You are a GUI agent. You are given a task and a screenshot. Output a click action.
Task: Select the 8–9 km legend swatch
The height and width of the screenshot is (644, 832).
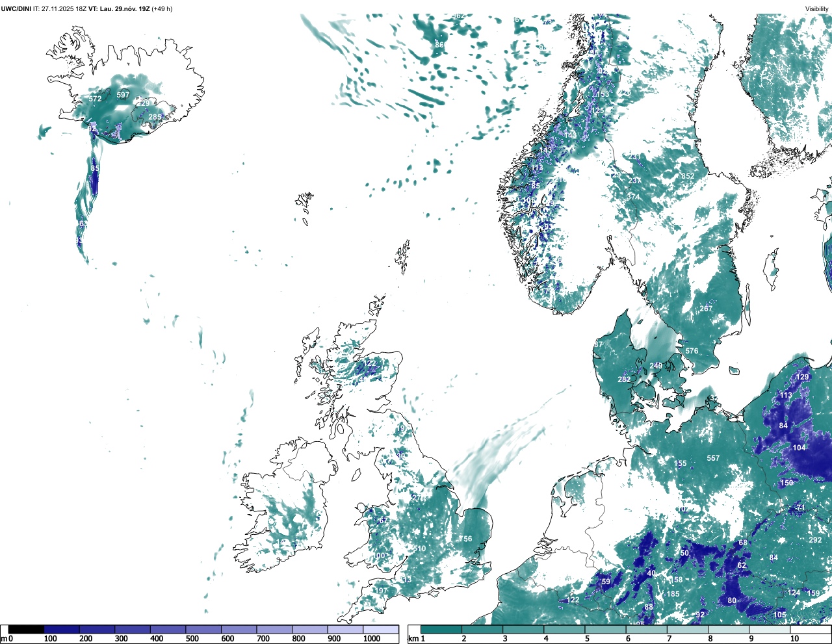pos(729,630)
